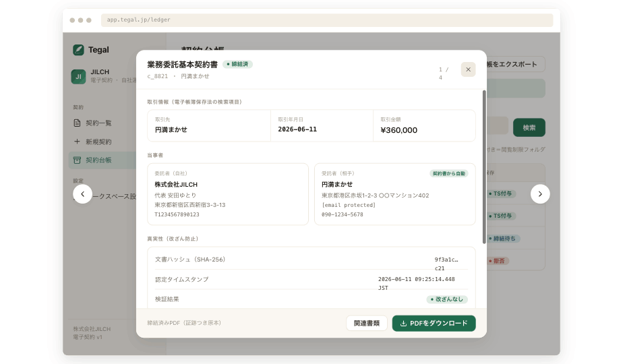Go to 契約台帳 sidebar item
The width and height of the screenshot is (623, 364).
102,160
